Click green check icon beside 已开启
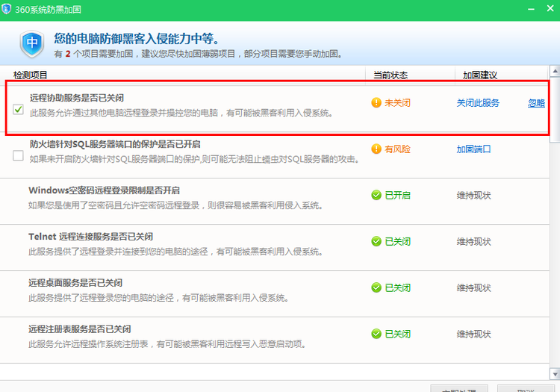The image size is (560, 392). tap(376, 196)
